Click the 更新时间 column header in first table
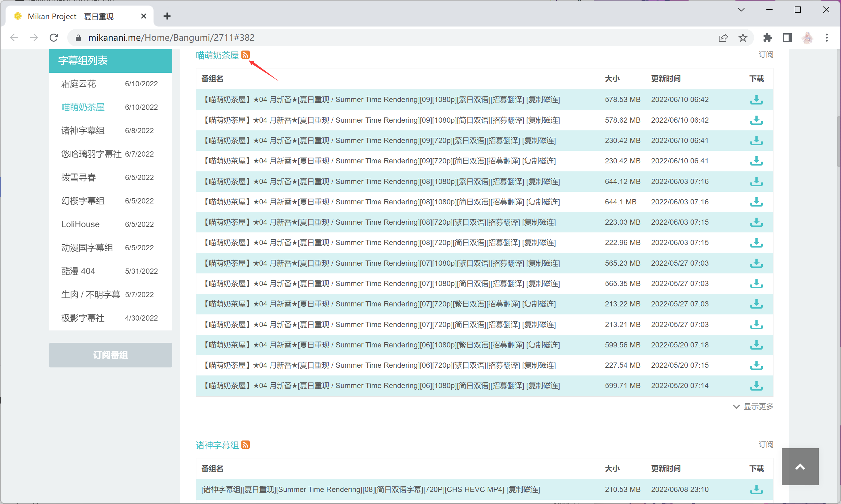 point(665,79)
